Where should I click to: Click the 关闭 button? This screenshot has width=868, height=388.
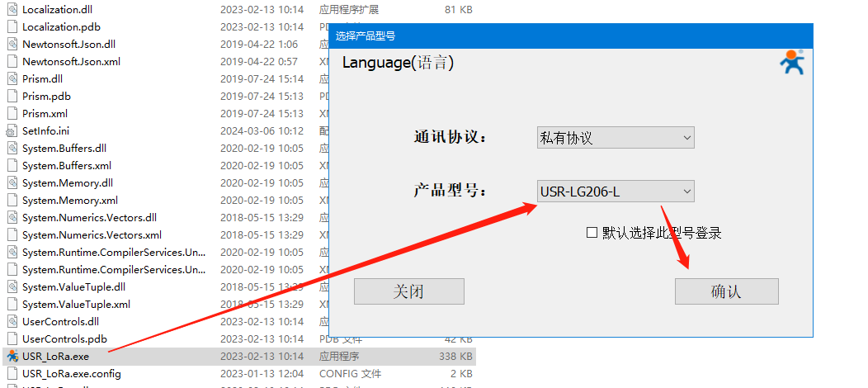click(x=408, y=291)
